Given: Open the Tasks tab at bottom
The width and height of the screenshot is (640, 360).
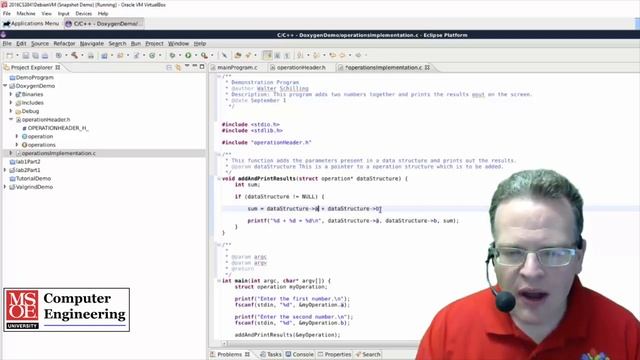Looking at the screenshot, I should pyautogui.click(x=271, y=354).
